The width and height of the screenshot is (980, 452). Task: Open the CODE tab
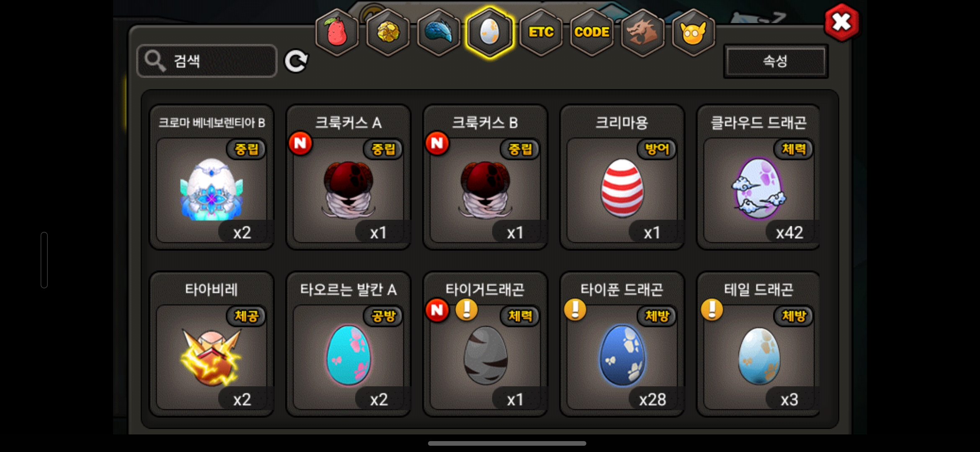click(592, 32)
